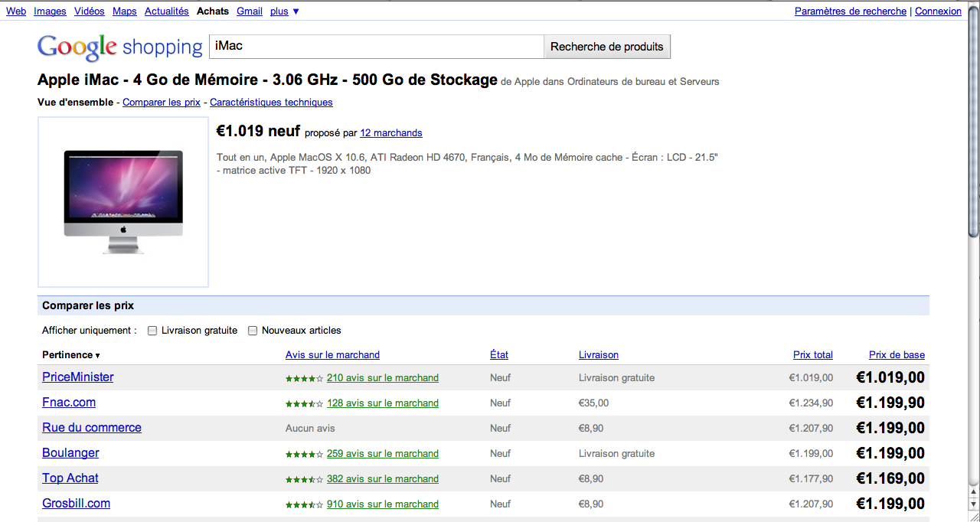Check the Nouveaux articles filter

pyautogui.click(x=253, y=331)
